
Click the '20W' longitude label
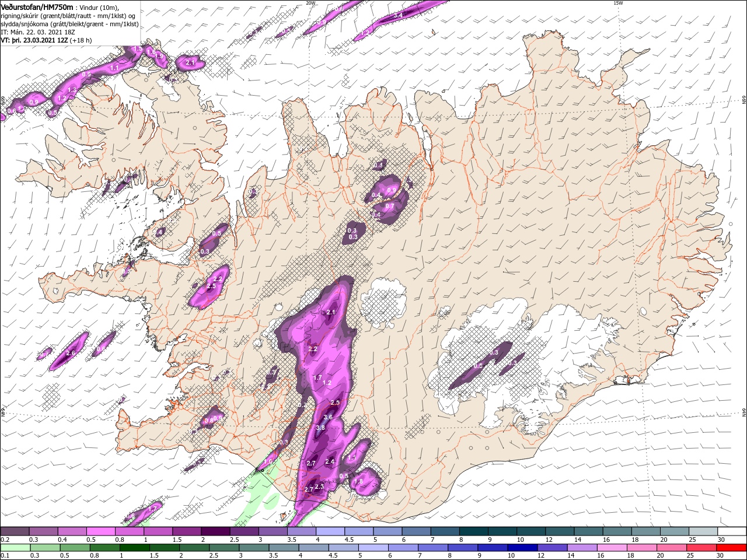[311, 3]
